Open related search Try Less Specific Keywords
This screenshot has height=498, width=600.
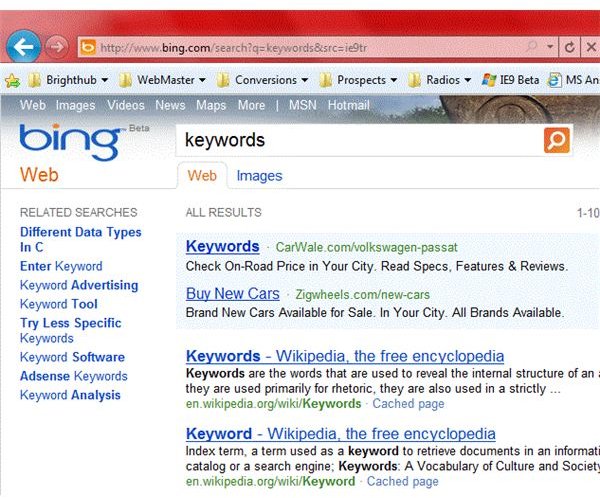pyautogui.click(x=71, y=330)
